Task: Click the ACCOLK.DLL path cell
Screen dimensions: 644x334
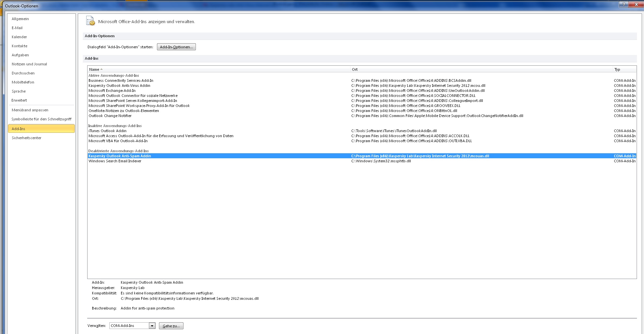Action: [x=410, y=136]
